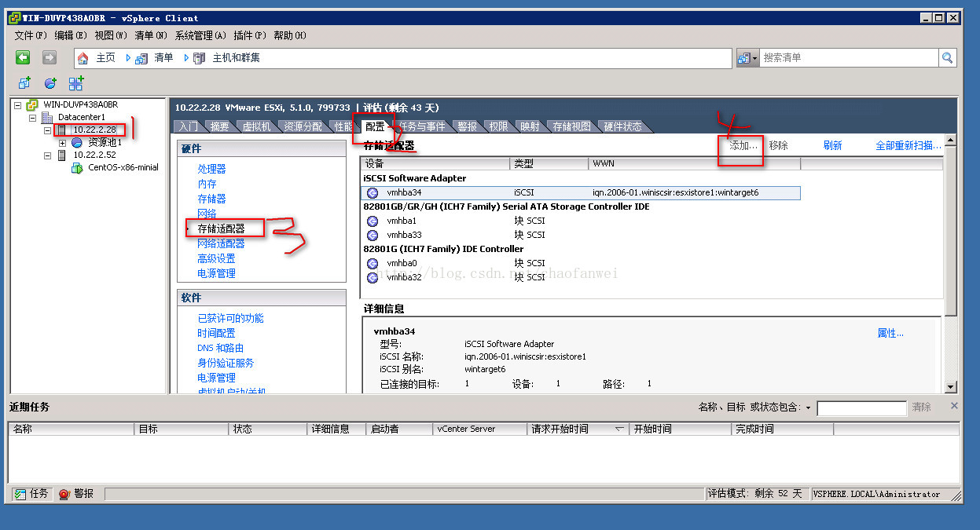Collapse the WIN-DUVP438A0BR root tree node
This screenshot has height=530, width=980.
[x=18, y=104]
